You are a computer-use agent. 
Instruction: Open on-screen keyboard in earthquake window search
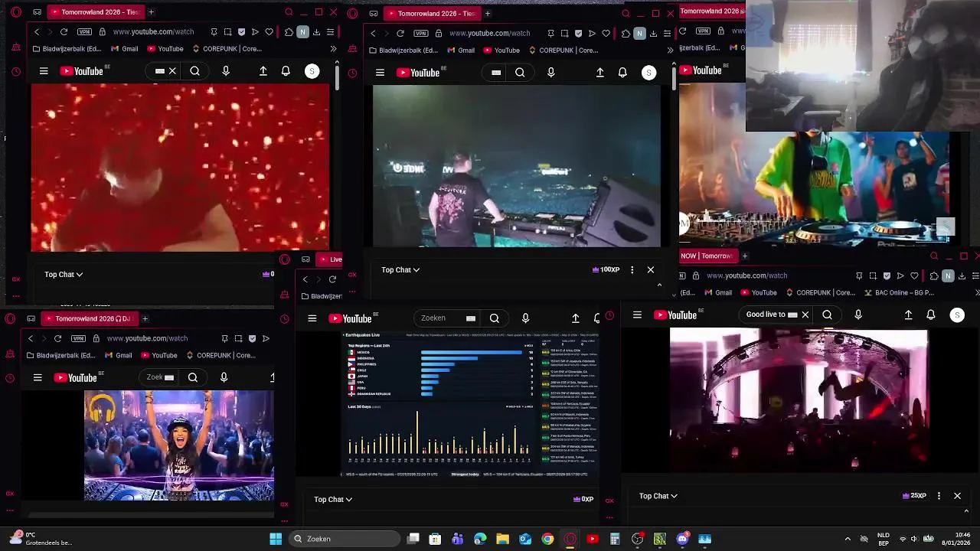(471, 318)
